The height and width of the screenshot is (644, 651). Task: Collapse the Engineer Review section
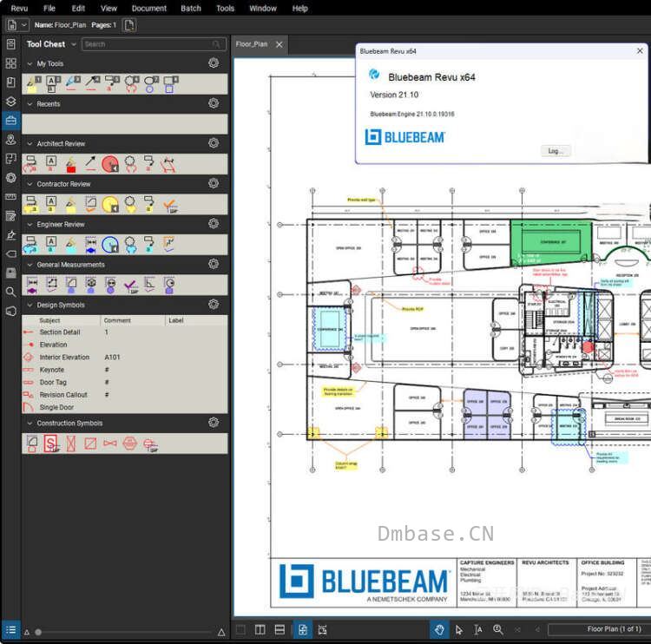(30, 224)
